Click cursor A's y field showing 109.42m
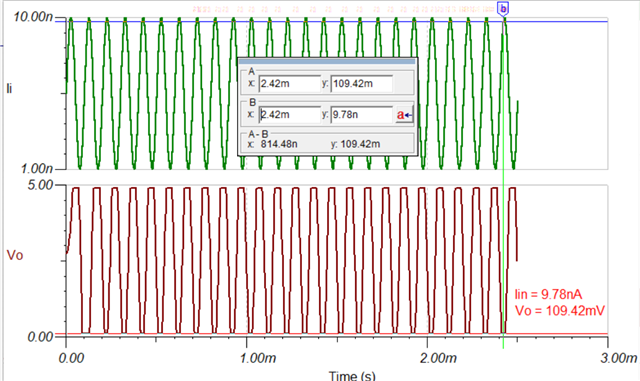 tap(362, 84)
